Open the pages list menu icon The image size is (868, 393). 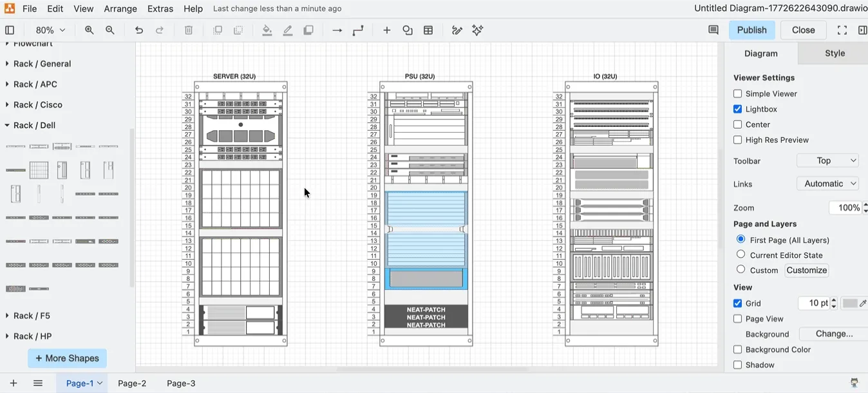tap(38, 383)
